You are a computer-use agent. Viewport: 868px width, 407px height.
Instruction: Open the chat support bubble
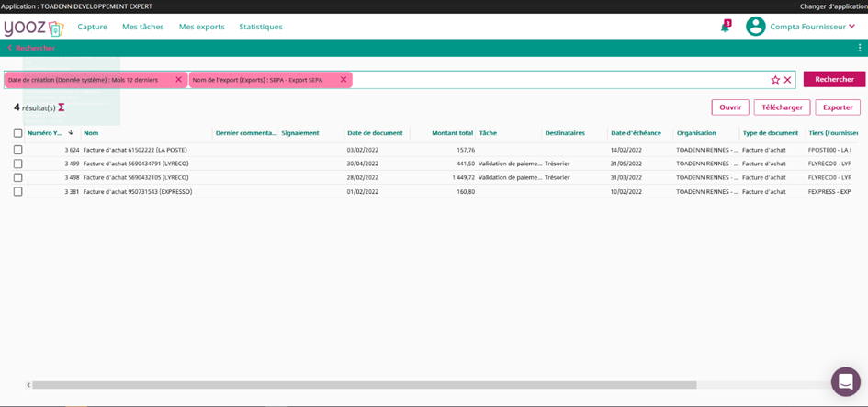pos(845,380)
